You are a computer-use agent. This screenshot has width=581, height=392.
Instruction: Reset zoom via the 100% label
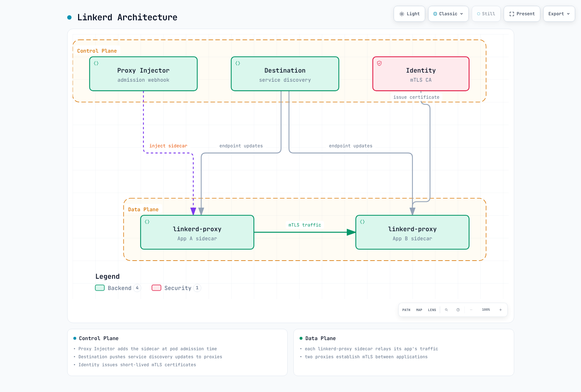(486, 310)
